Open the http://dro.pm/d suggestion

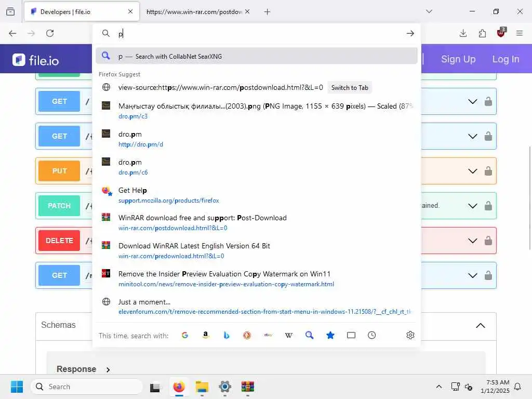click(256, 139)
